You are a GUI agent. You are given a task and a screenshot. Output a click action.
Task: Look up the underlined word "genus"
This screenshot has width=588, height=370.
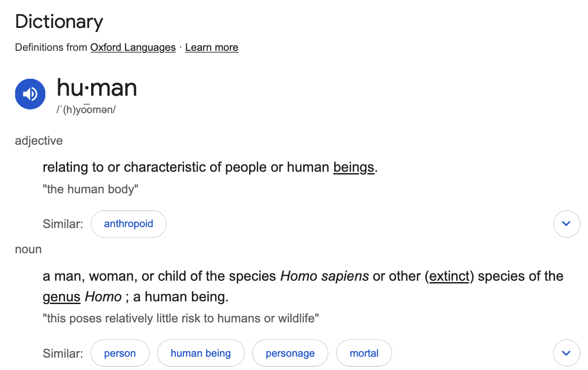pos(61,297)
